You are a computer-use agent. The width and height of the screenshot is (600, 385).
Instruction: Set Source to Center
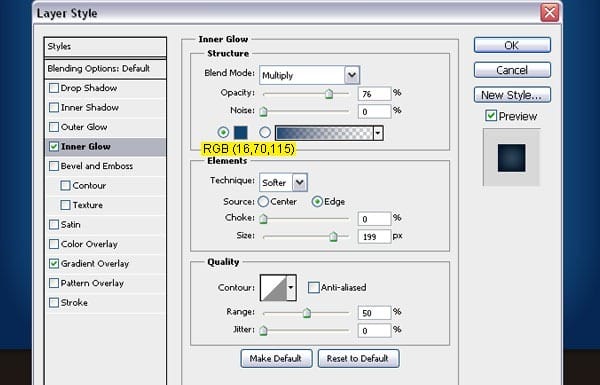tap(263, 202)
